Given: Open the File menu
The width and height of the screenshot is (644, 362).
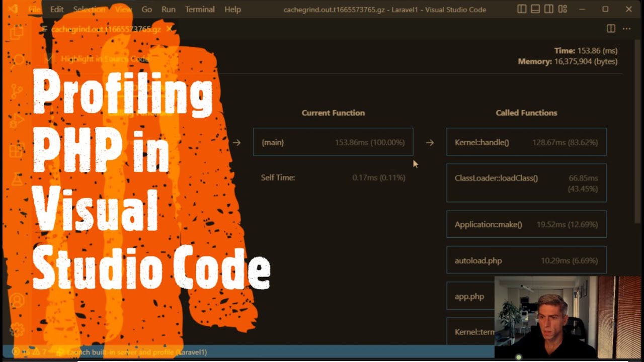Looking at the screenshot, I should [35, 9].
